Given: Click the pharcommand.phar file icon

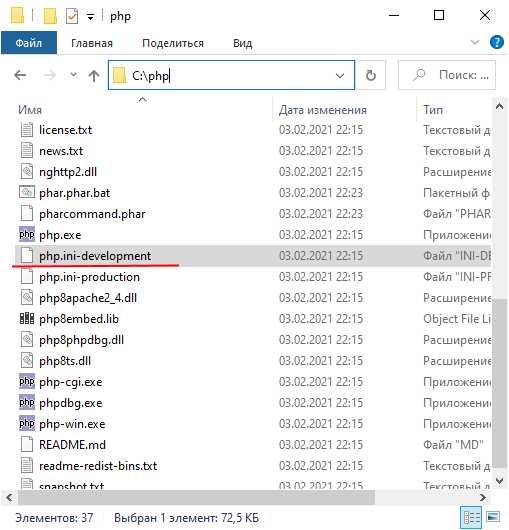Looking at the screenshot, I should tap(27, 214).
